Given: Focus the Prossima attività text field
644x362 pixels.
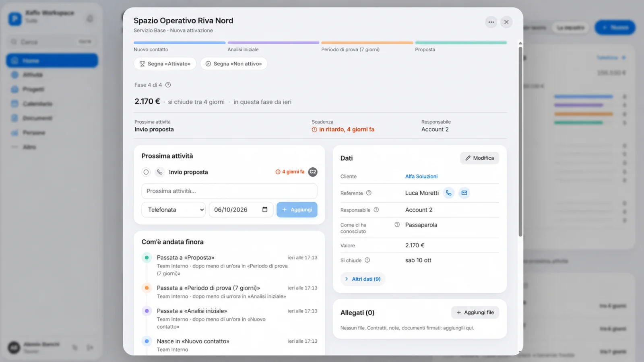Looking at the screenshot, I should click(x=229, y=191).
